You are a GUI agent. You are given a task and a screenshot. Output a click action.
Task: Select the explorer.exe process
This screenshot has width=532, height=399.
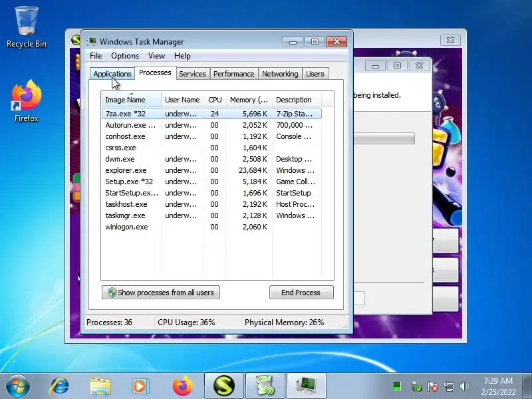(211, 170)
